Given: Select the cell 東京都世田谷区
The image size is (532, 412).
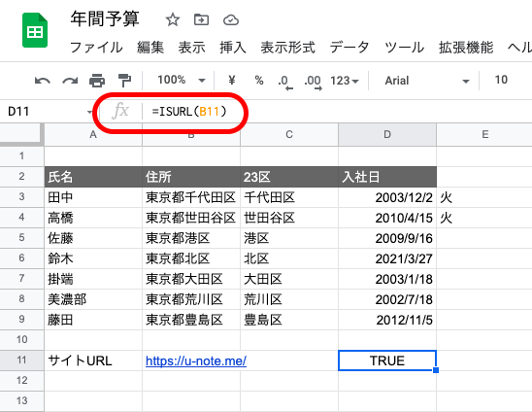Looking at the screenshot, I should pyautogui.click(x=191, y=218).
